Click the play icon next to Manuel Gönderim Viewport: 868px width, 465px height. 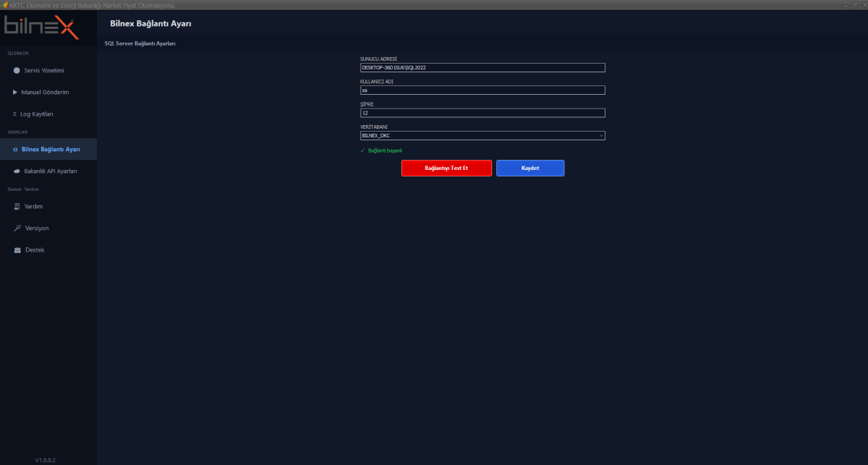tap(15, 92)
